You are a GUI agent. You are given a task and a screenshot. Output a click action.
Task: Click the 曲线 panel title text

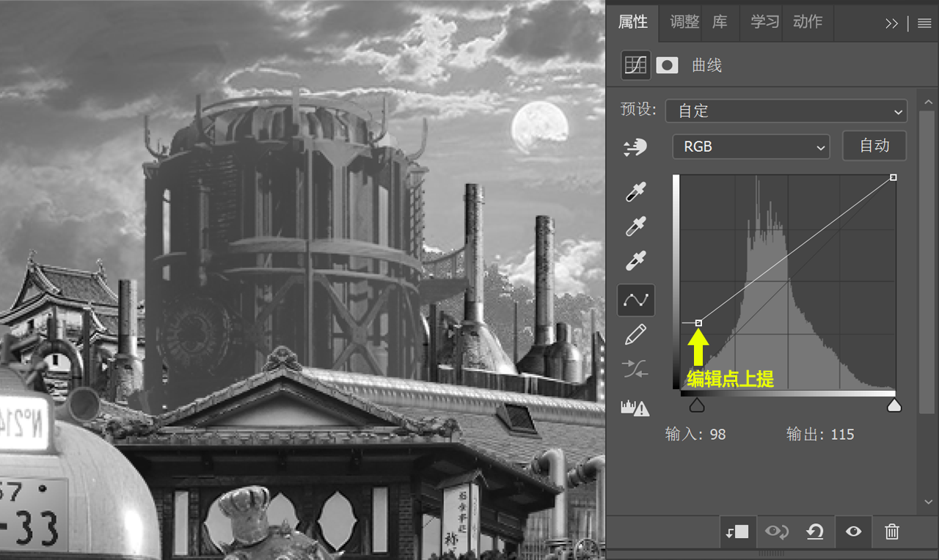click(x=707, y=65)
